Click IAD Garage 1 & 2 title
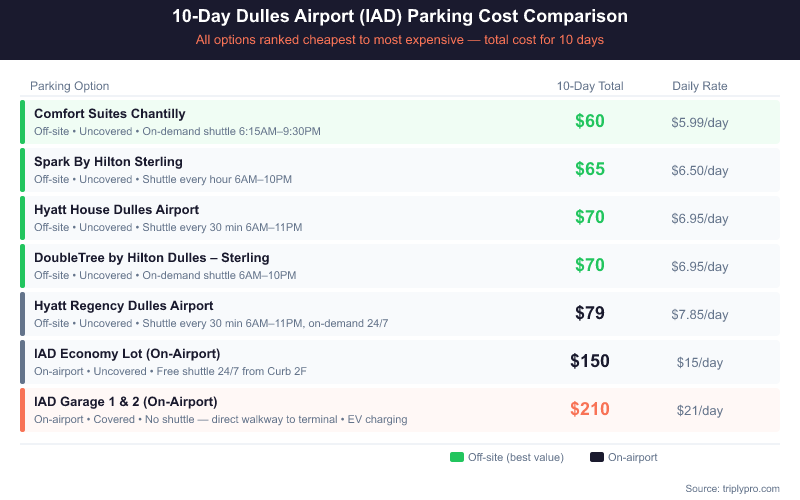The height and width of the screenshot is (500, 800). [125, 402]
